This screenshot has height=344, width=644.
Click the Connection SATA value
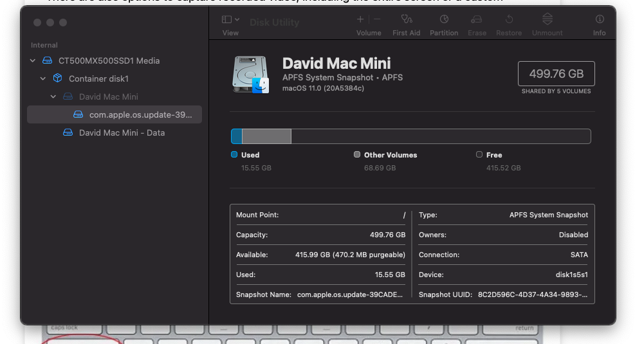579,255
